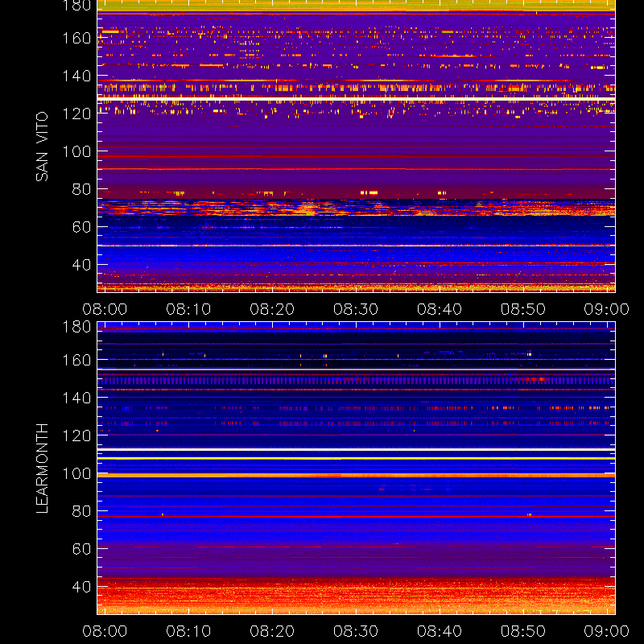The image size is (644, 644).
Task: Click 08:10 time label under SAN VITO plot
Action: [188, 309]
